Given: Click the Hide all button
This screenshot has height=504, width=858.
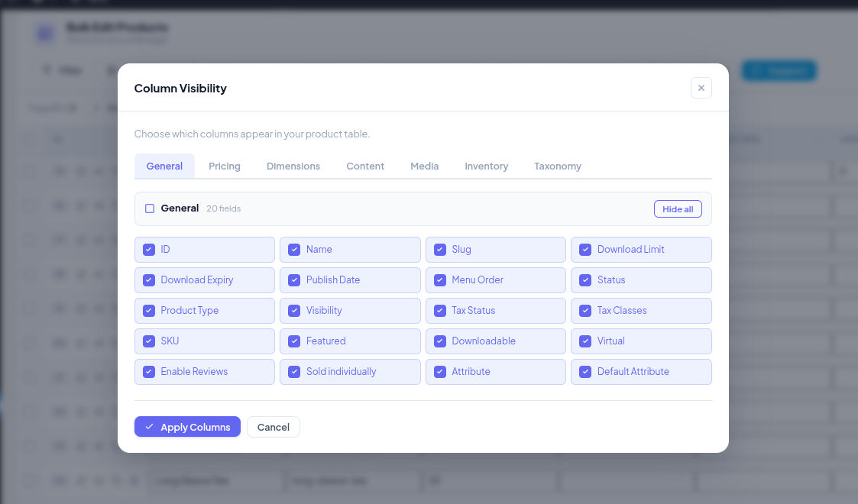Looking at the screenshot, I should click(x=678, y=208).
